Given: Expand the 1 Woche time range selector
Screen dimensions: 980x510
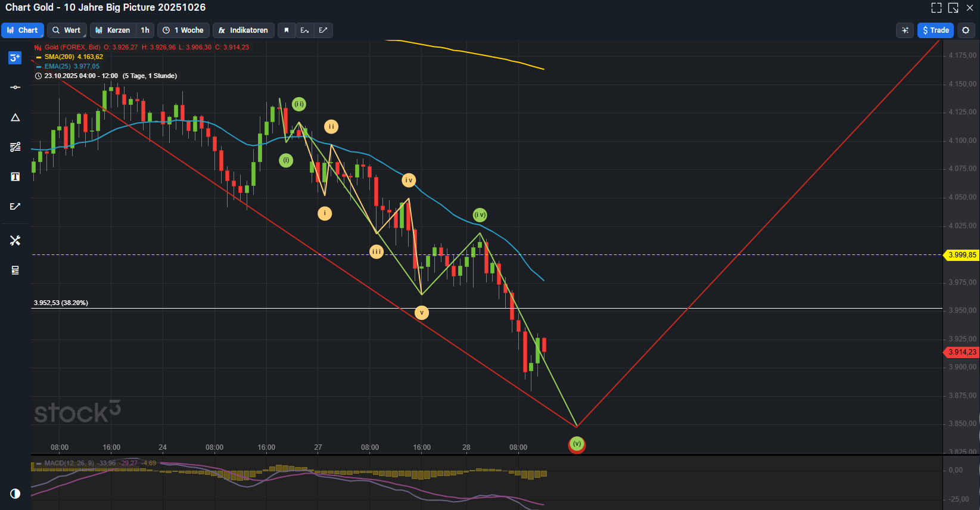Looking at the screenshot, I should tap(183, 30).
